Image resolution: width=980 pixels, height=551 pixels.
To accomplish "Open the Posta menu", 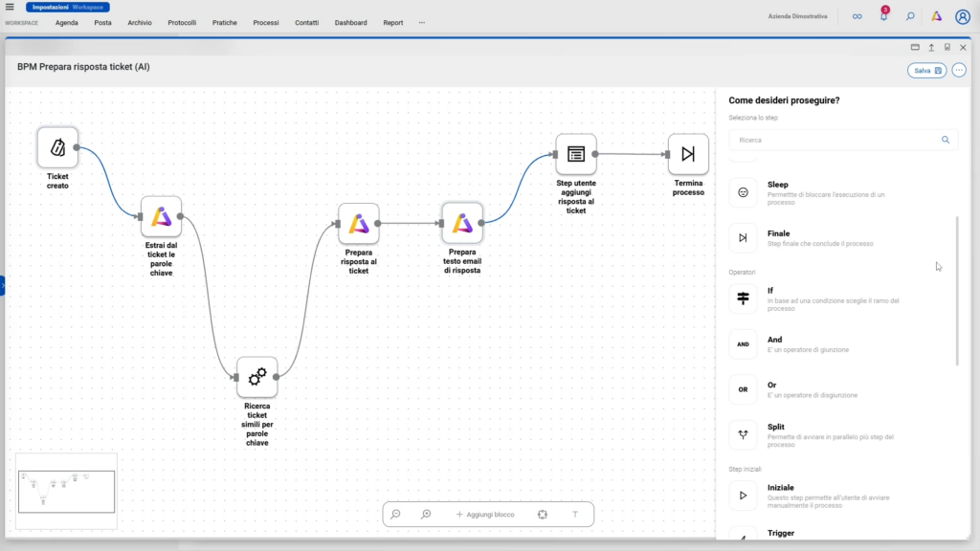I will (102, 23).
